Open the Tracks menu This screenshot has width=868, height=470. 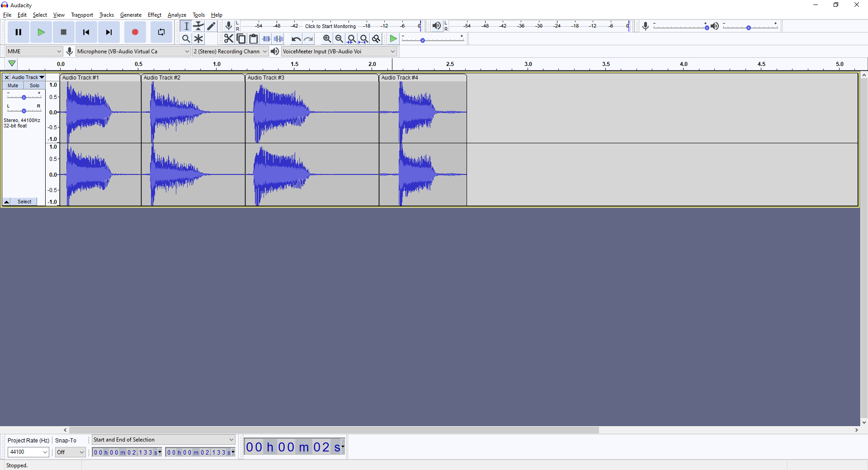[107, 15]
